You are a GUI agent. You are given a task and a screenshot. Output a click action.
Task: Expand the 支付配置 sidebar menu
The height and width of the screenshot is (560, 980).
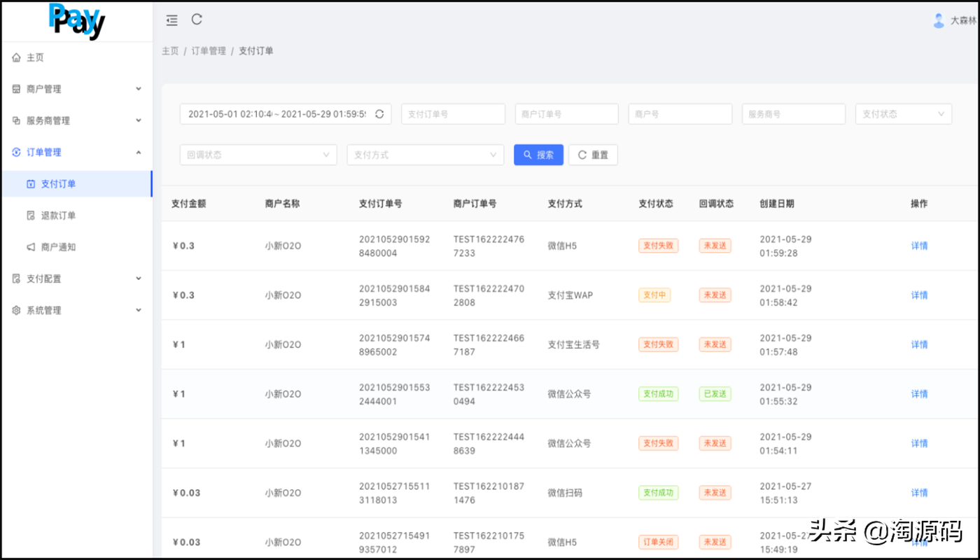click(x=76, y=279)
